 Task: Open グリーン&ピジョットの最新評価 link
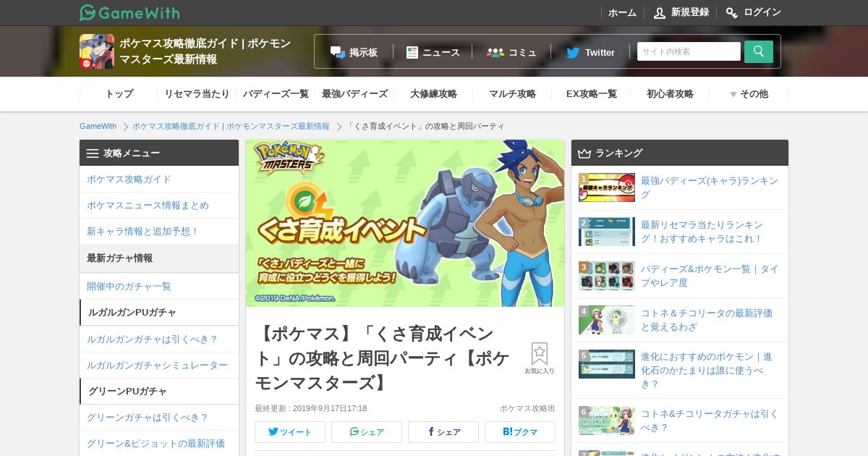click(159, 444)
